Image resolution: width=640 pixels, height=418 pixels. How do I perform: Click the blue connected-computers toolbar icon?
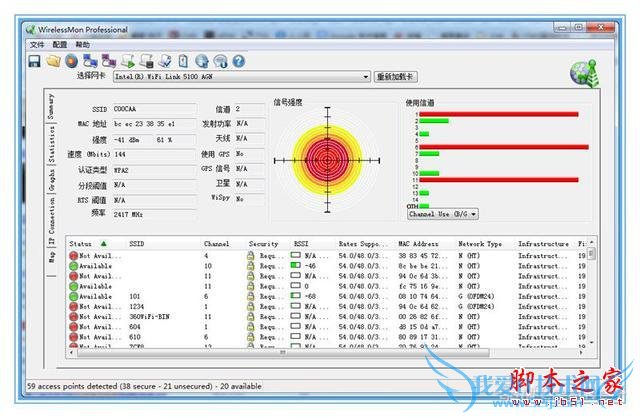coord(90,61)
